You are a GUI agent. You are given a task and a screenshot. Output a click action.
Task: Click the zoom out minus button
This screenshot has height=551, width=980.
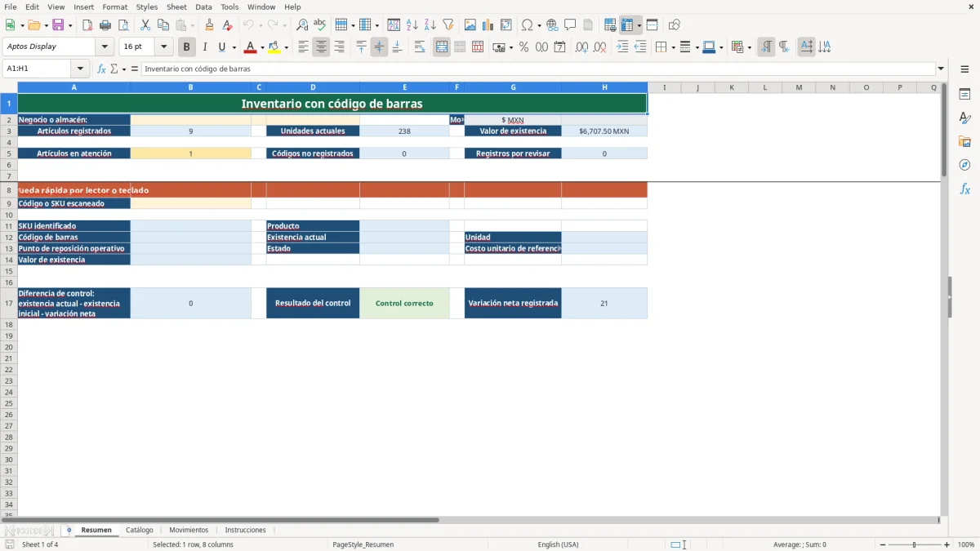[x=884, y=544]
